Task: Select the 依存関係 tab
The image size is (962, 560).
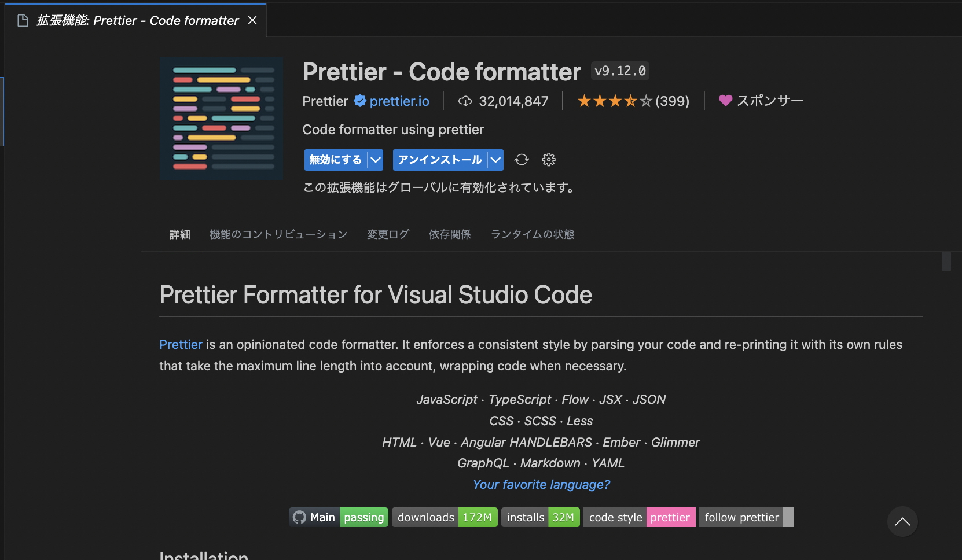Action: click(450, 234)
